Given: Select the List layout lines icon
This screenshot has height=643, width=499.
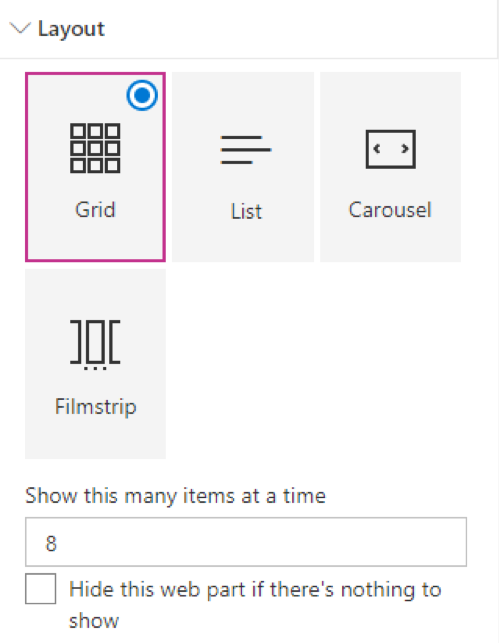Looking at the screenshot, I should [246, 150].
